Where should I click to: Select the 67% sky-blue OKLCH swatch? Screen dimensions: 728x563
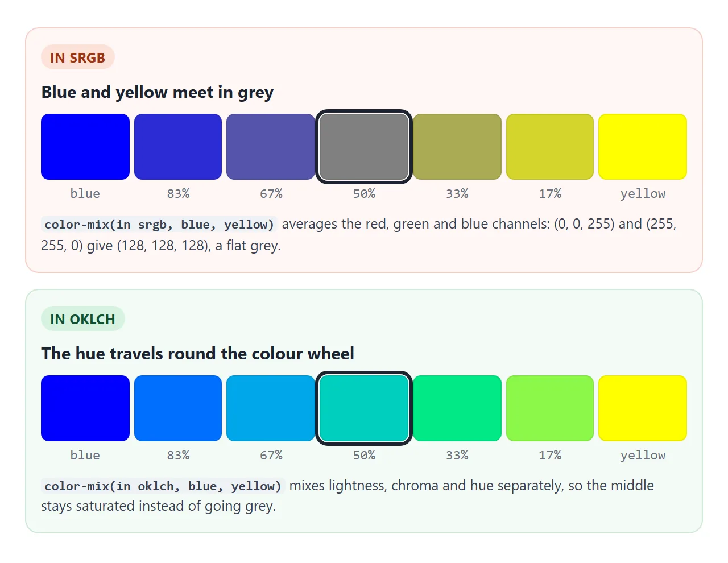[x=271, y=408]
